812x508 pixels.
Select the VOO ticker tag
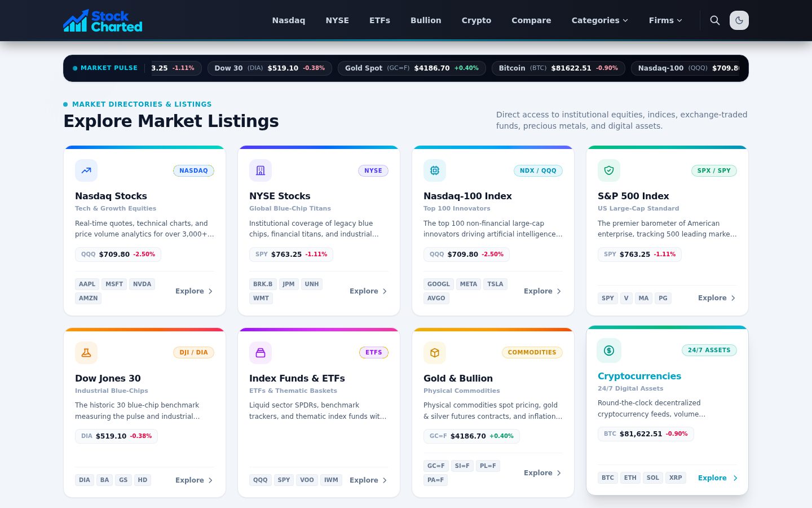point(307,480)
